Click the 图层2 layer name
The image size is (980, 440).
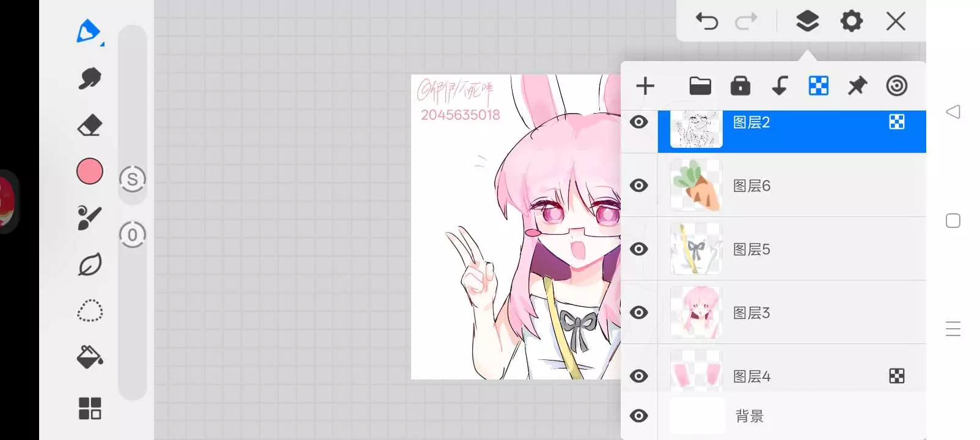coord(751,122)
